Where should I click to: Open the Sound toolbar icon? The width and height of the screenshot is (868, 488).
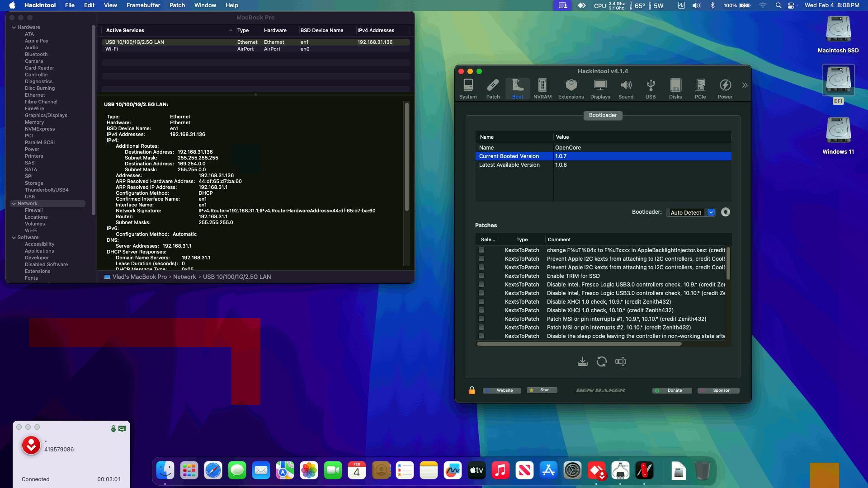626,89
